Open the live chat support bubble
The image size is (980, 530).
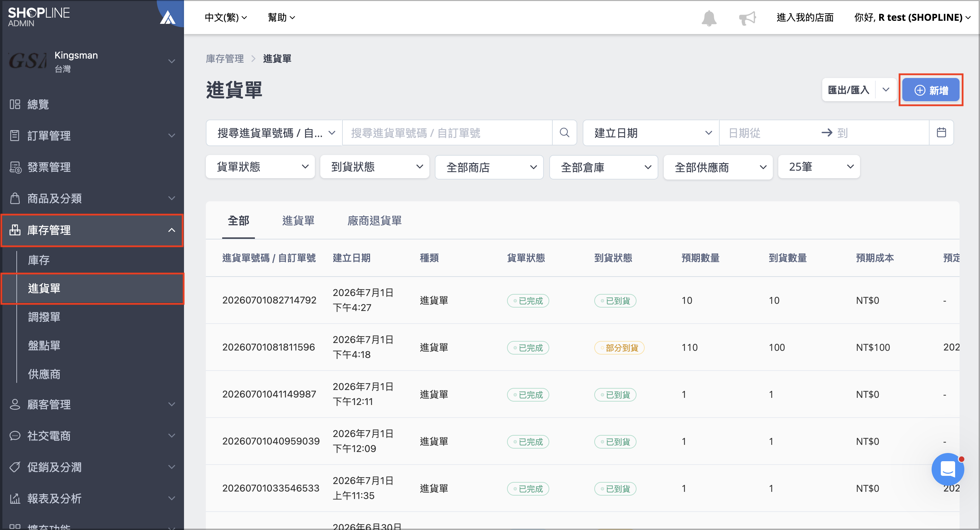point(947,469)
